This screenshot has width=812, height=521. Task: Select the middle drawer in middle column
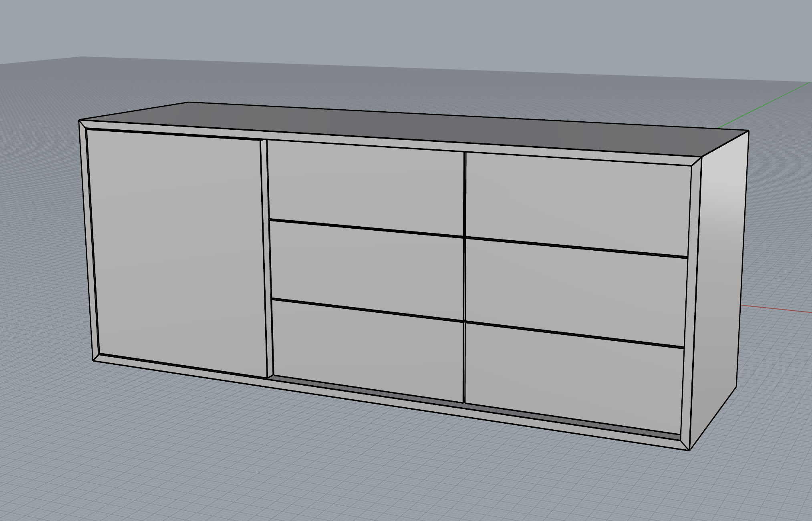point(367,268)
